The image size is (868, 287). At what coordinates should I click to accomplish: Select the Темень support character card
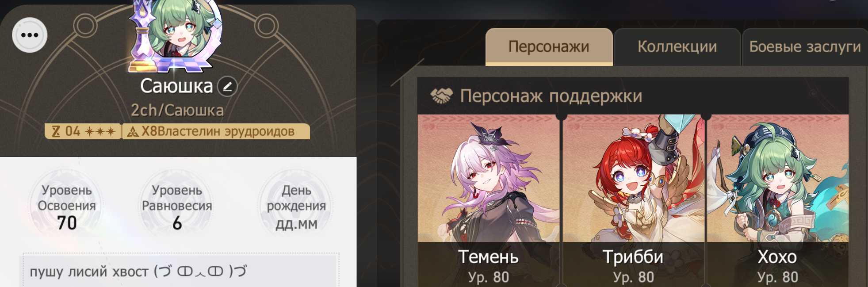[x=489, y=201]
